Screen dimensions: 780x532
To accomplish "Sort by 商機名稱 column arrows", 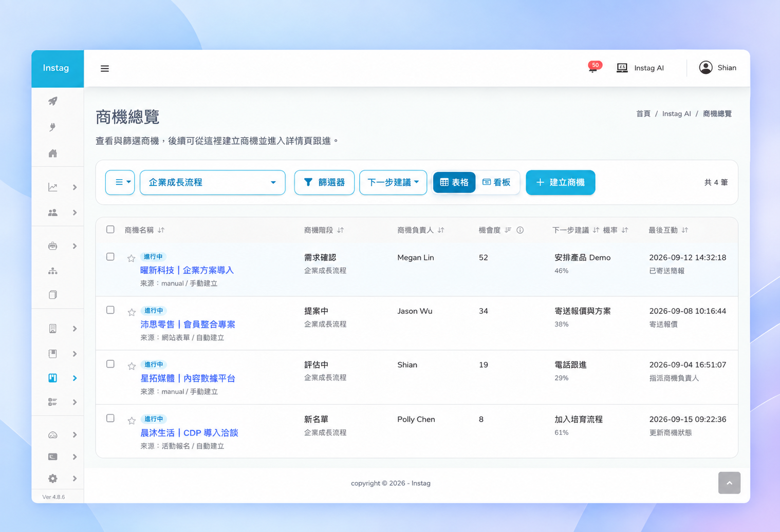I will coord(161,230).
